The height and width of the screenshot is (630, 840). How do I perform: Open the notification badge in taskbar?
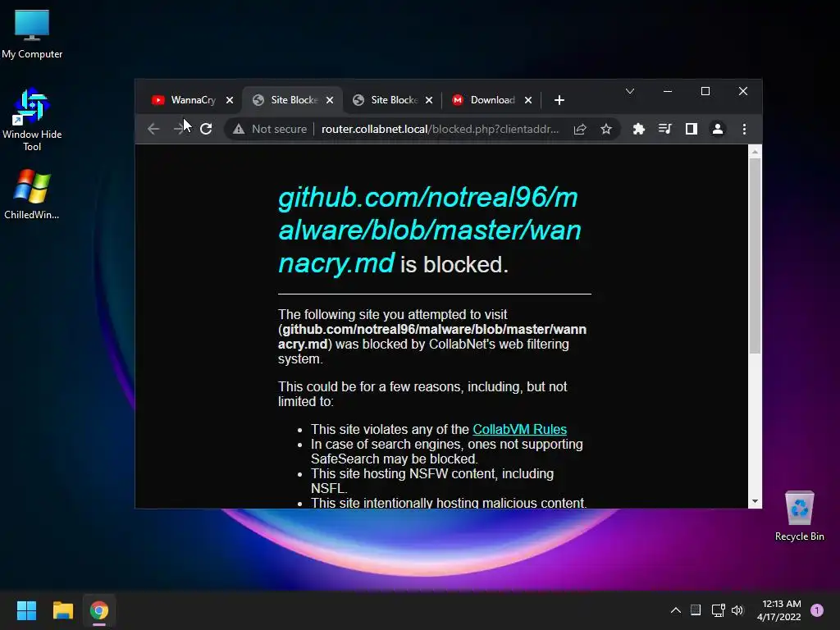click(817, 610)
